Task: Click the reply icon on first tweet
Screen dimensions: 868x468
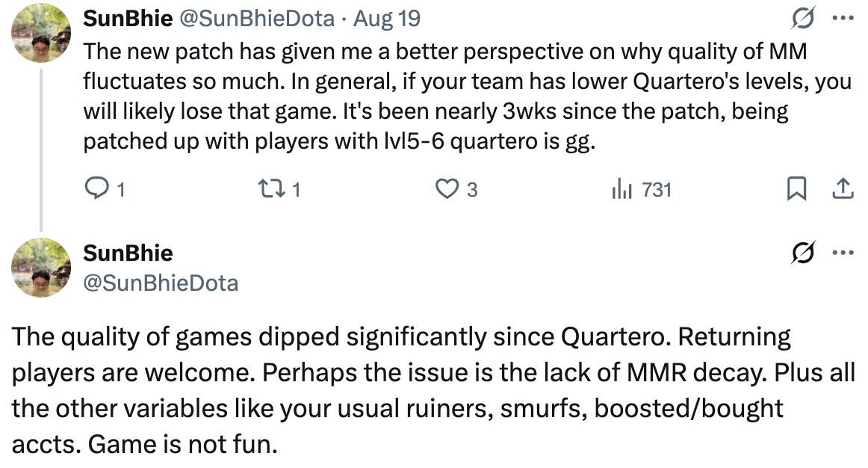Action: (96, 188)
